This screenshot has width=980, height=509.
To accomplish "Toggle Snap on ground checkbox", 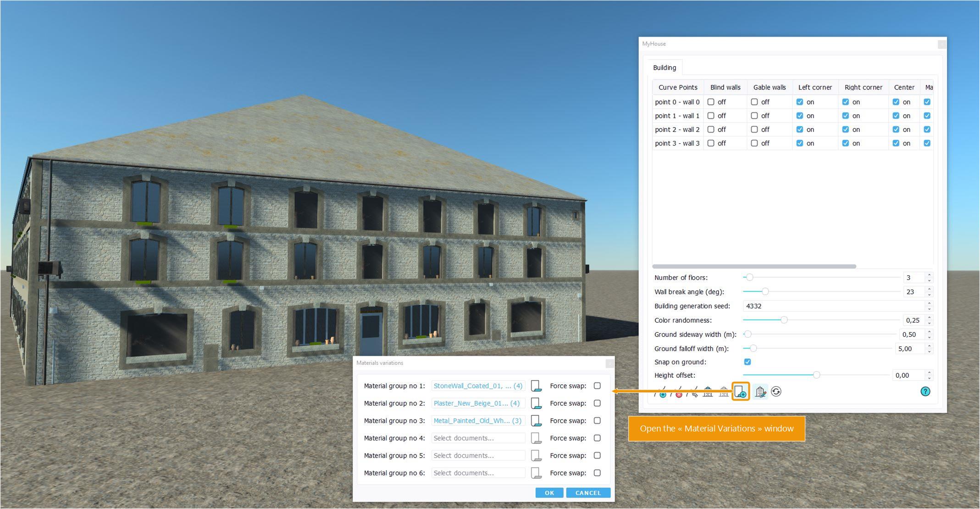I will (x=747, y=362).
